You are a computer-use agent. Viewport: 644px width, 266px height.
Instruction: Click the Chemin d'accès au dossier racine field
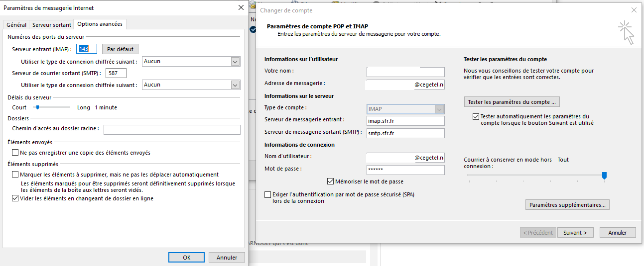[x=172, y=130]
